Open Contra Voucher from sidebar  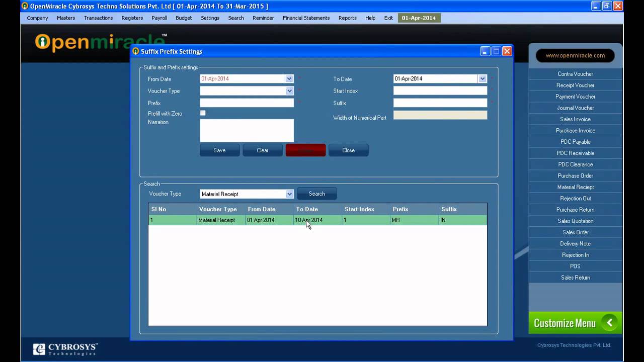[575, 74]
